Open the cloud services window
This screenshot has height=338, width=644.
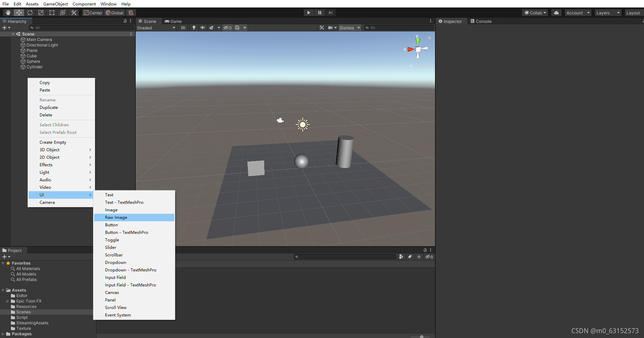(556, 13)
